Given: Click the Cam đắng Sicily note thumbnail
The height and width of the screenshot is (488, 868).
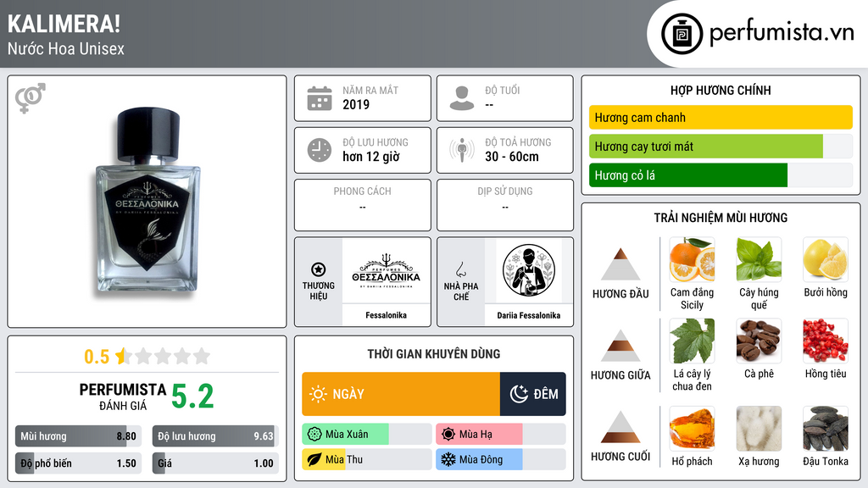Looking at the screenshot, I should (692, 259).
